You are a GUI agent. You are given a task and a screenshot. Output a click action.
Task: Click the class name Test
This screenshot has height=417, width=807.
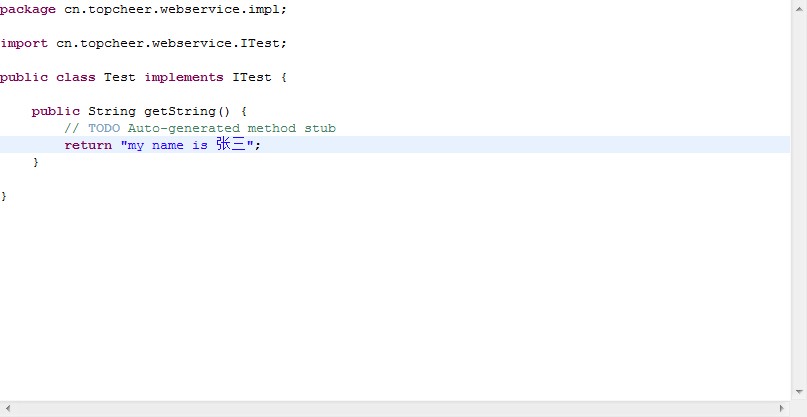(120, 77)
